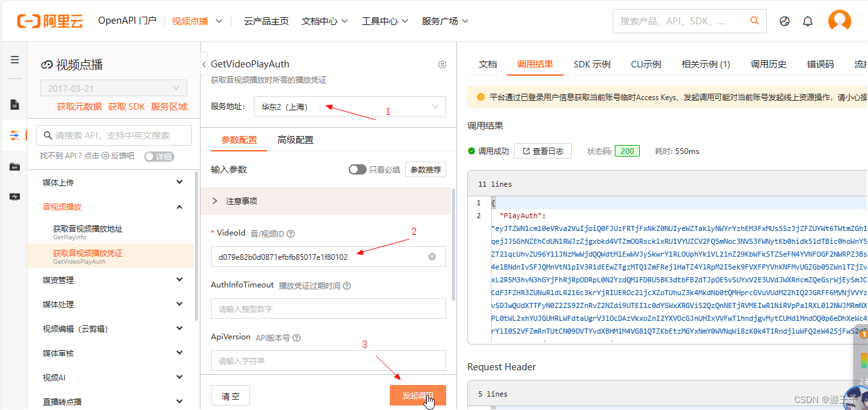
Task: Open the 视频点播 product dropdown in header
Action: coord(197,21)
